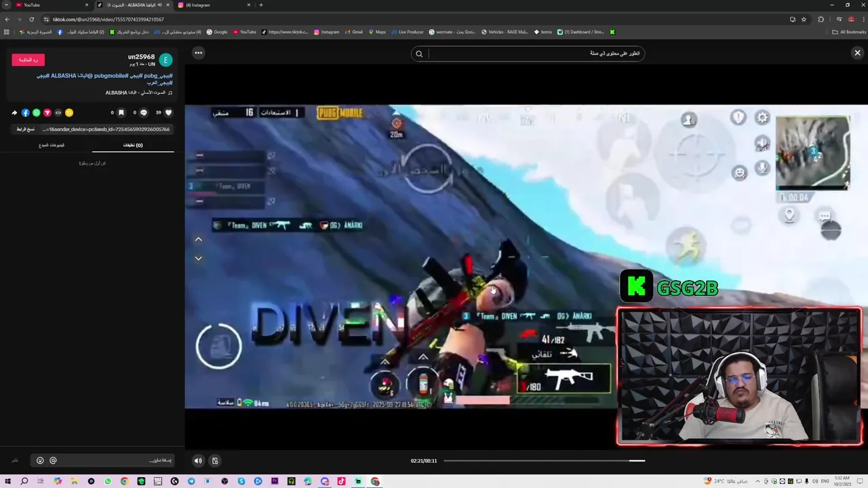Click the Post comment button
Viewport: 868px width, 488px height.
point(15,461)
